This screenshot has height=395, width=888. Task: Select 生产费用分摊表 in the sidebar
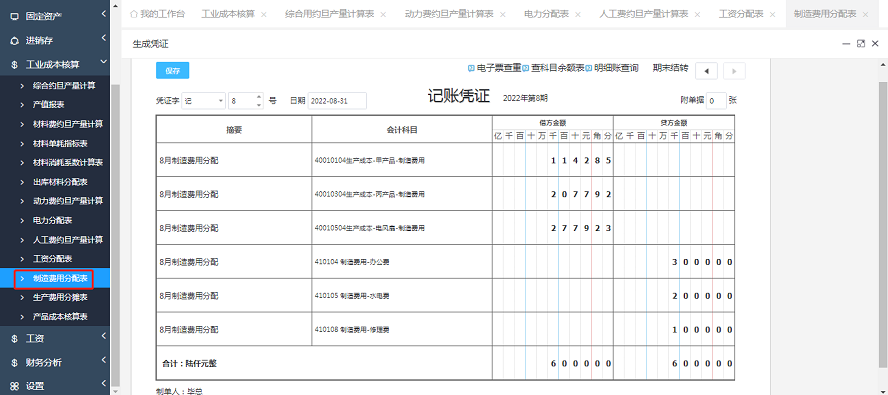pyautogui.click(x=60, y=297)
